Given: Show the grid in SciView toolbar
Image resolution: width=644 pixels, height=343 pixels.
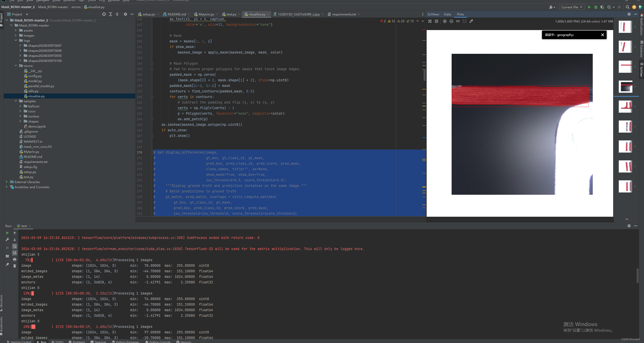Looking at the screenshot, I should pyautogui.click(x=436, y=21).
